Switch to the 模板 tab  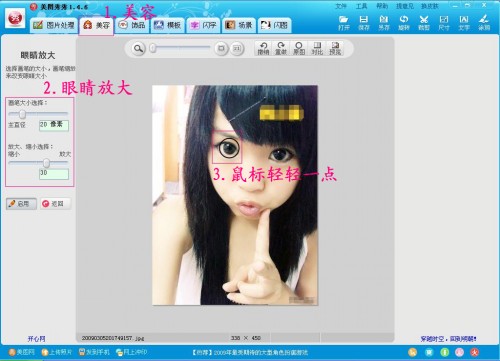(x=168, y=25)
